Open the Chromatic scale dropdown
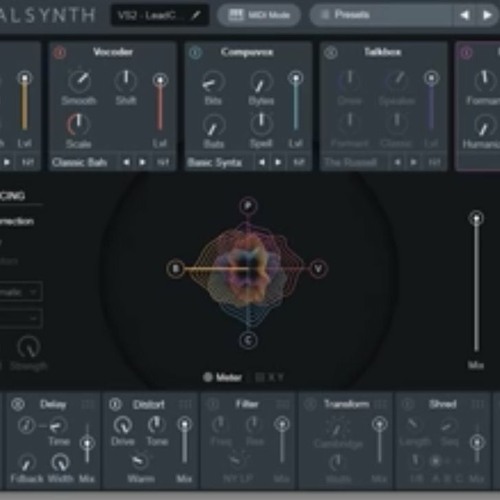 (21, 292)
